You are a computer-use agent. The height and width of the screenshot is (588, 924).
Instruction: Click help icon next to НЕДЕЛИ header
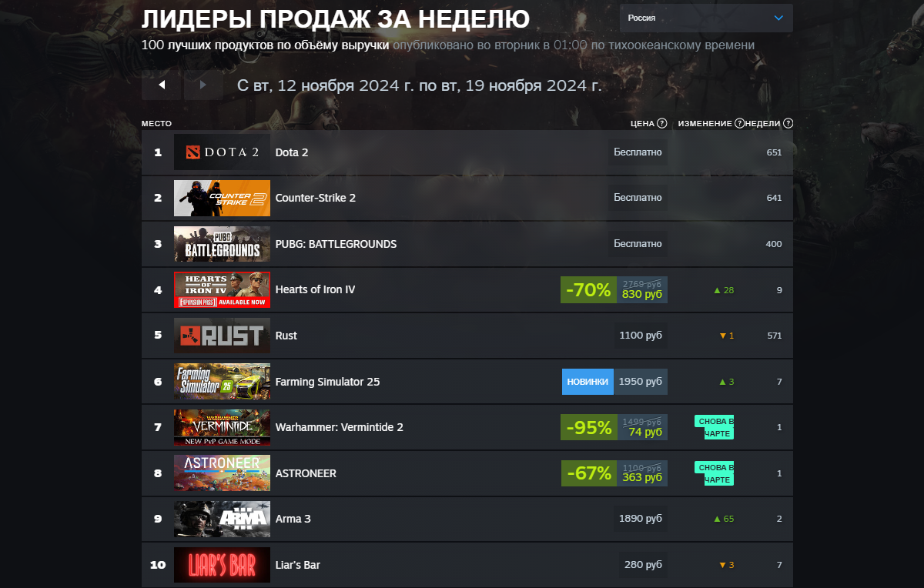click(x=788, y=123)
